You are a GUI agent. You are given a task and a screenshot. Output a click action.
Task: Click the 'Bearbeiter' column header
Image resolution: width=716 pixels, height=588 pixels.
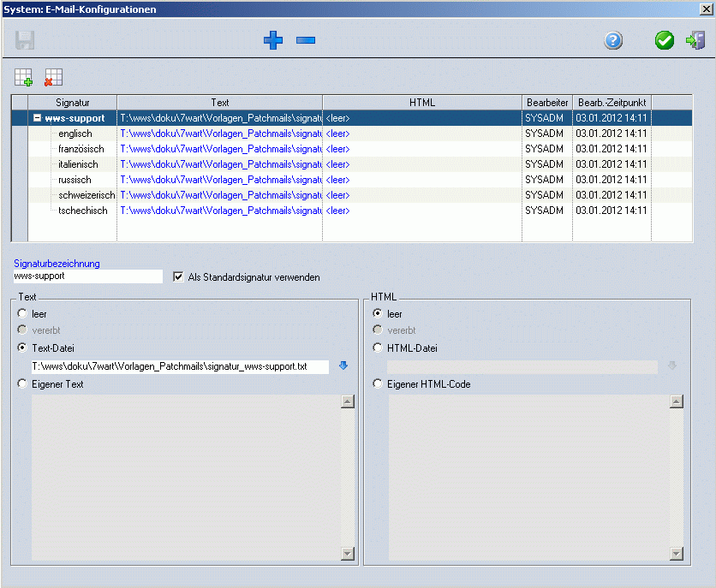[547, 103]
